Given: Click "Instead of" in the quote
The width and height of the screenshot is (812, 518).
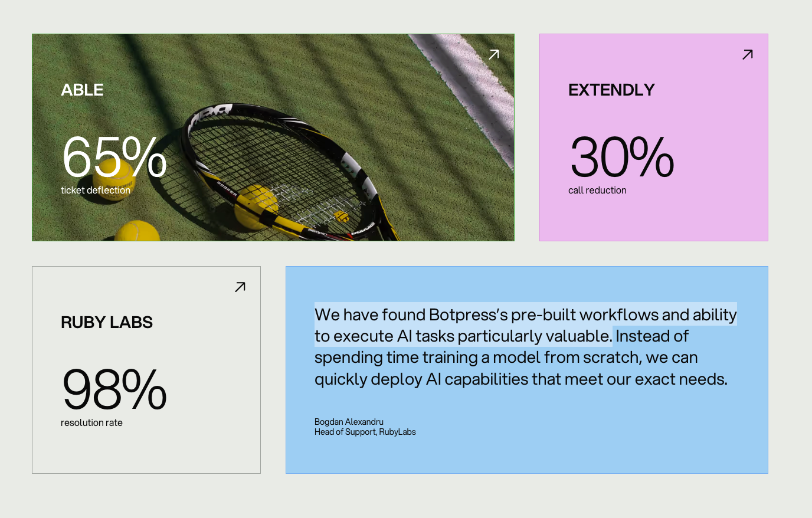Looking at the screenshot, I should tap(652, 336).
